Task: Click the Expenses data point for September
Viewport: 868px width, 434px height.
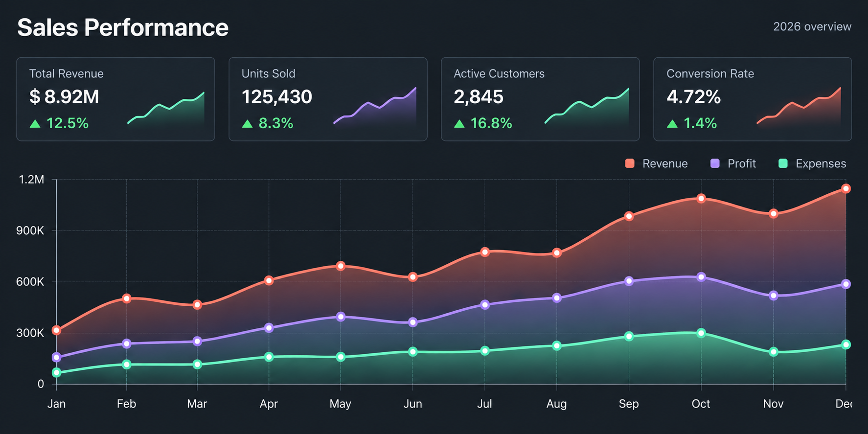Action: (x=629, y=336)
